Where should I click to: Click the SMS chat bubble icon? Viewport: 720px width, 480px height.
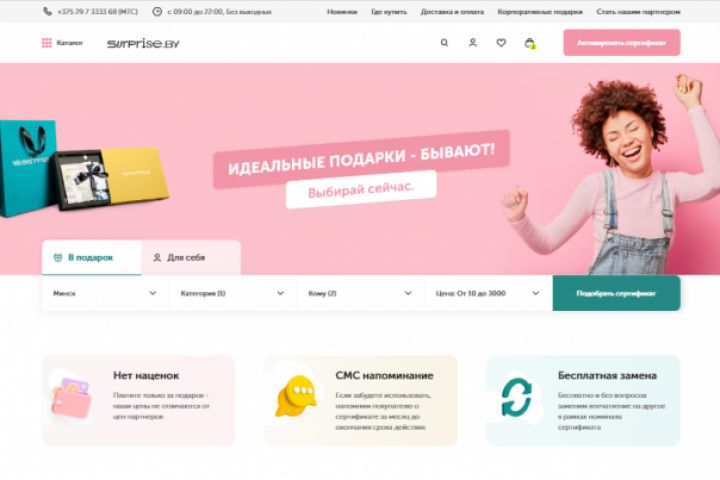296,396
